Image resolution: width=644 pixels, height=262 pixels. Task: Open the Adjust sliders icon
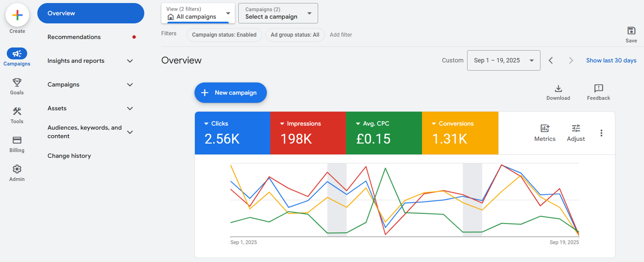576,129
